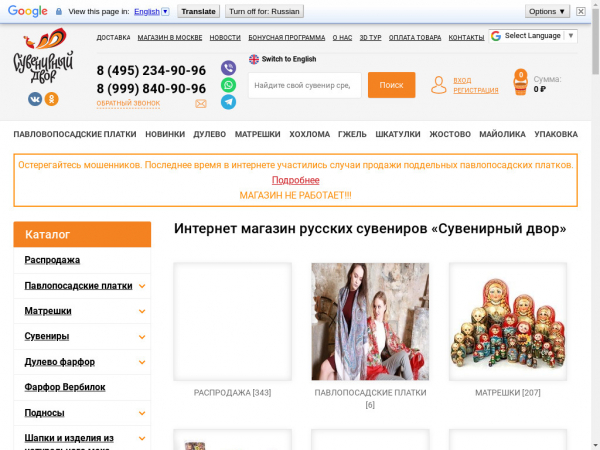Open БОНУСНАЯ ПРОГРАММА menu link
This screenshot has width=600, height=450.
click(x=287, y=38)
